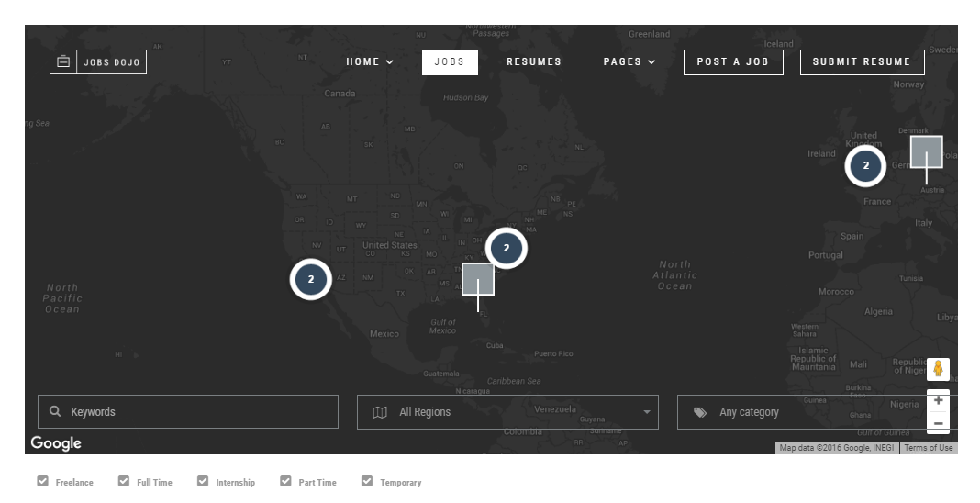Viewport: 980px width, 503px height.
Task: Zoom in on the map
Action: coord(938,400)
